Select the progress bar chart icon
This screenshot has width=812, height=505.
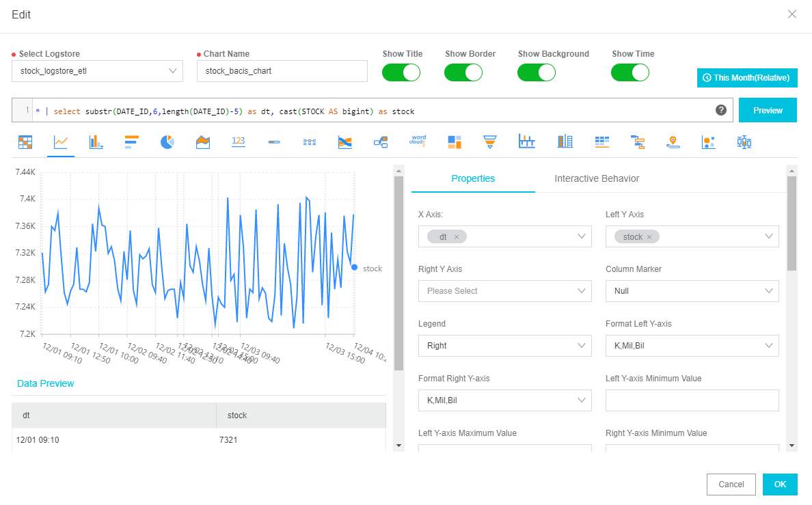click(x=274, y=142)
